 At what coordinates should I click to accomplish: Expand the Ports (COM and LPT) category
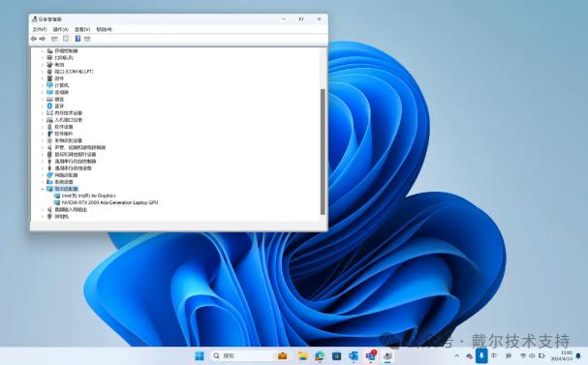pyautogui.click(x=43, y=72)
